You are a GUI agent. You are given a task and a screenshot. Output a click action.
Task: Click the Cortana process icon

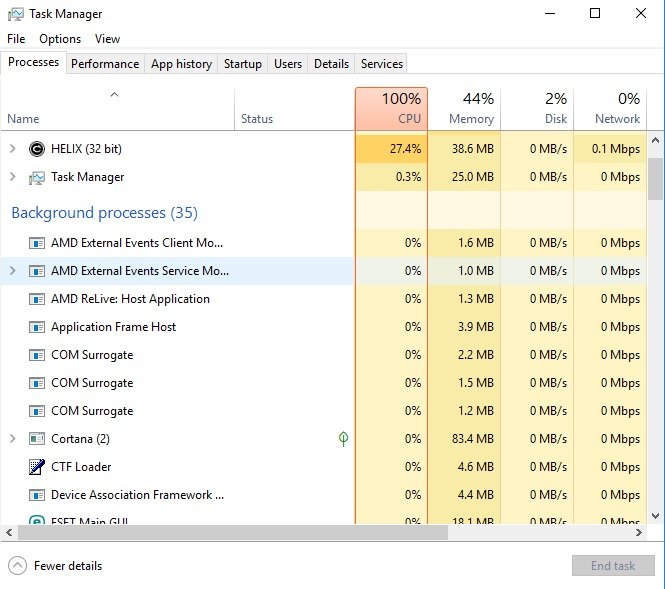tap(37, 439)
